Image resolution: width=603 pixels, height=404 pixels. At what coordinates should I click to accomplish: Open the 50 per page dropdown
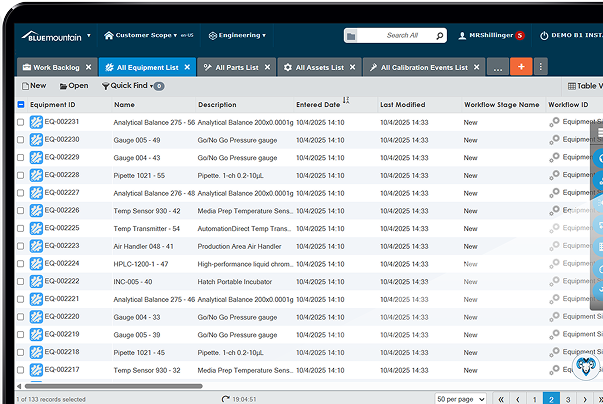(461, 398)
